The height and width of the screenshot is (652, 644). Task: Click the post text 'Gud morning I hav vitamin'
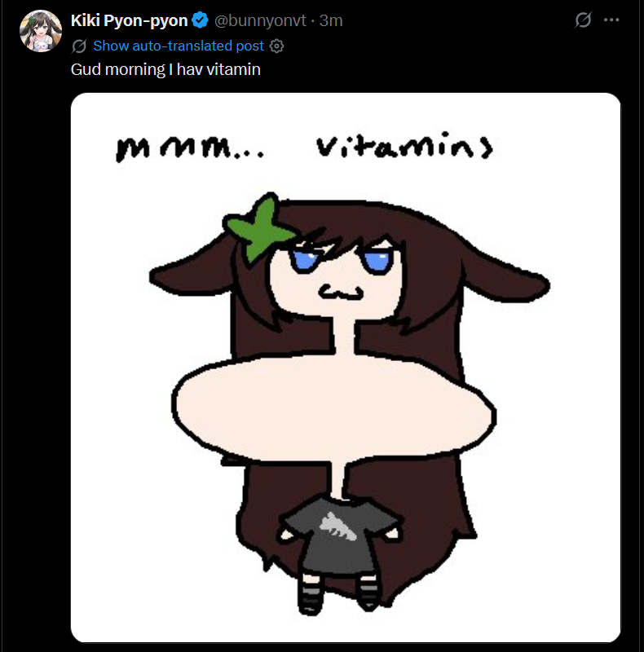pos(165,69)
